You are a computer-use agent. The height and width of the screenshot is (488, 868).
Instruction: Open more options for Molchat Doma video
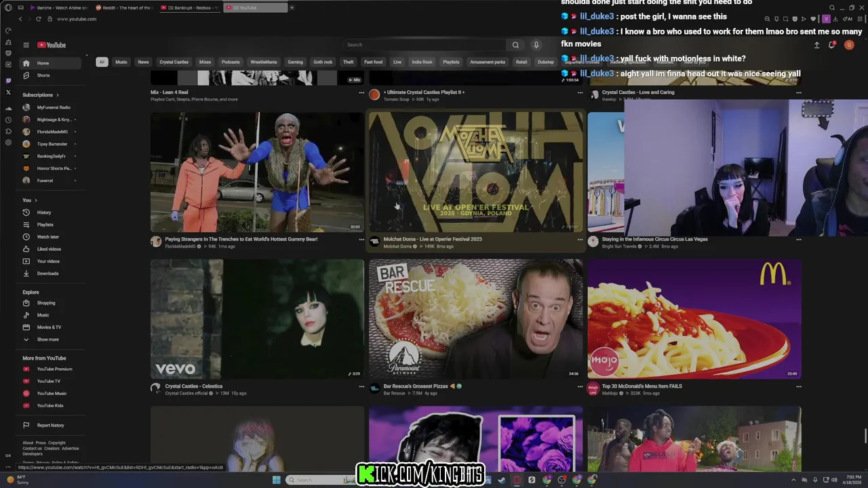[580, 239]
